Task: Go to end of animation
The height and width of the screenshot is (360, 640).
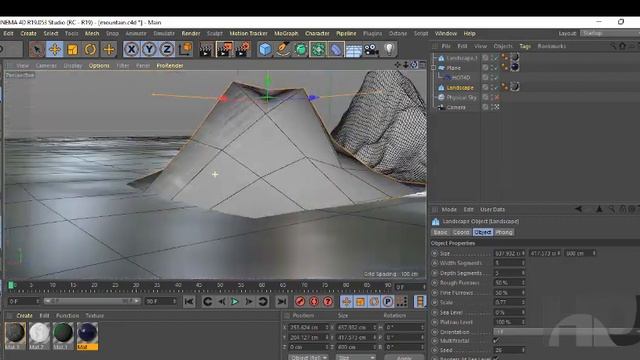Action: pyautogui.click(x=281, y=302)
